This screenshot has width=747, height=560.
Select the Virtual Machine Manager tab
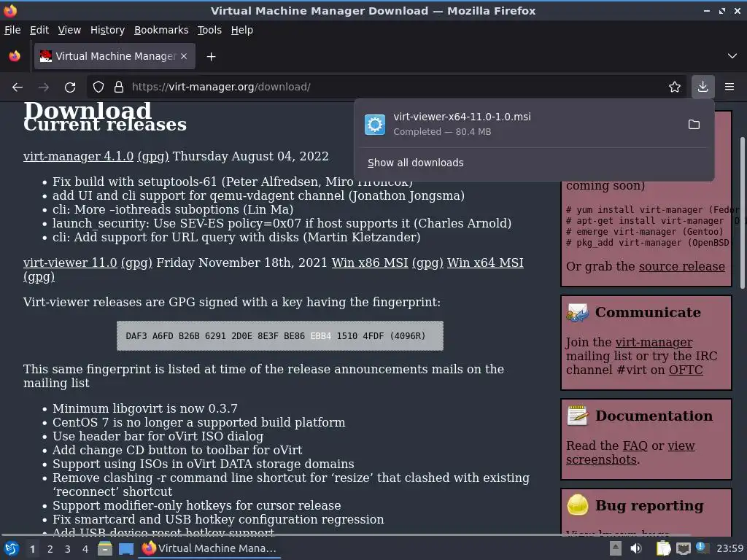tap(115, 56)
